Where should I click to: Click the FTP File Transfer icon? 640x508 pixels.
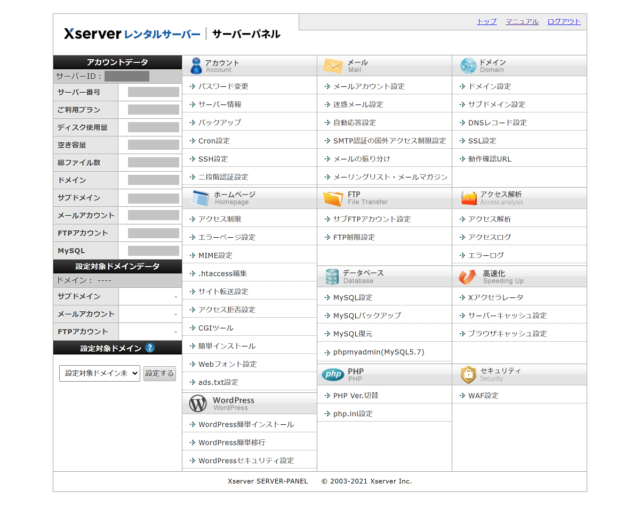tap(332, 198)
